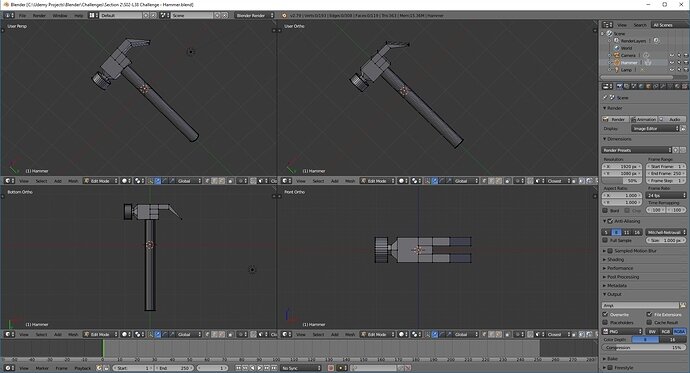Enable the Full Sample checkbox
The image size is (690, 373).
click(605, 240)
